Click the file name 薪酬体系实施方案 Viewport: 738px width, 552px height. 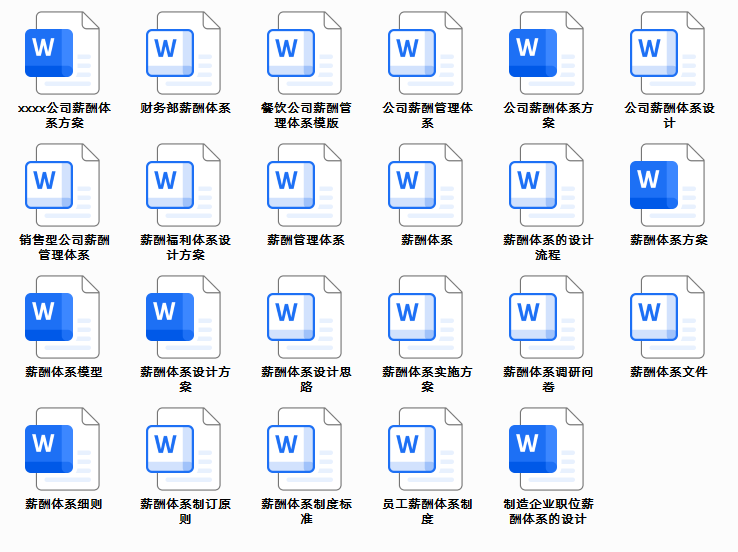(x=427, y=379)
